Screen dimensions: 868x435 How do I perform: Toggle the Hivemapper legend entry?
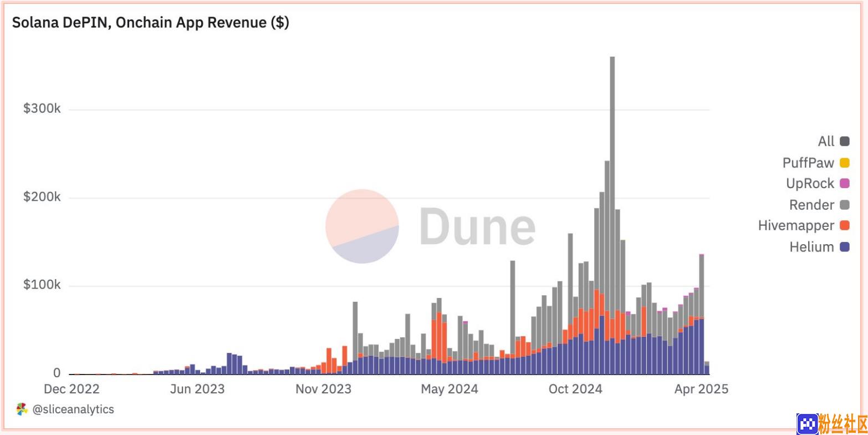click(804, 226)
